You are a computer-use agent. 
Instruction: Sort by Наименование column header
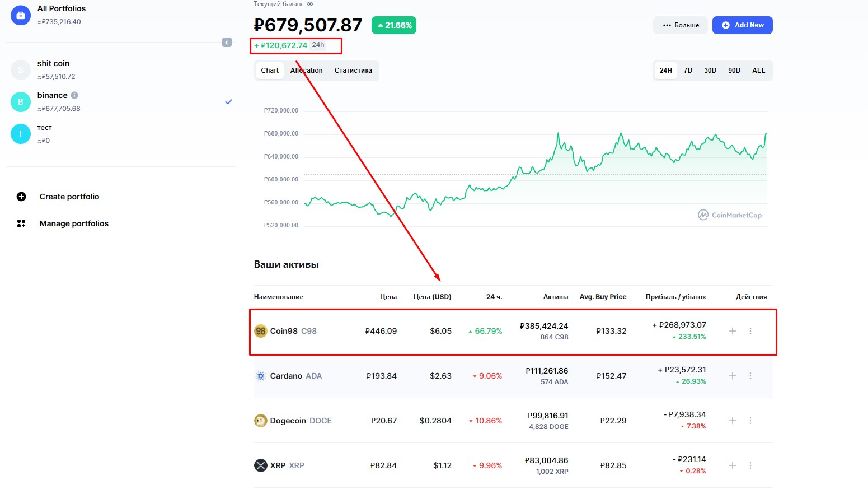point(279,297)
